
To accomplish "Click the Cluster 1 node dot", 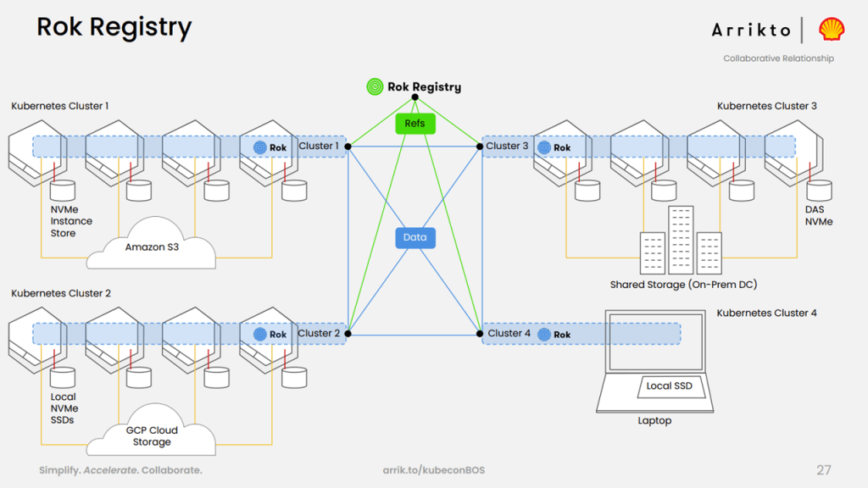I will (x=348, y=147).
